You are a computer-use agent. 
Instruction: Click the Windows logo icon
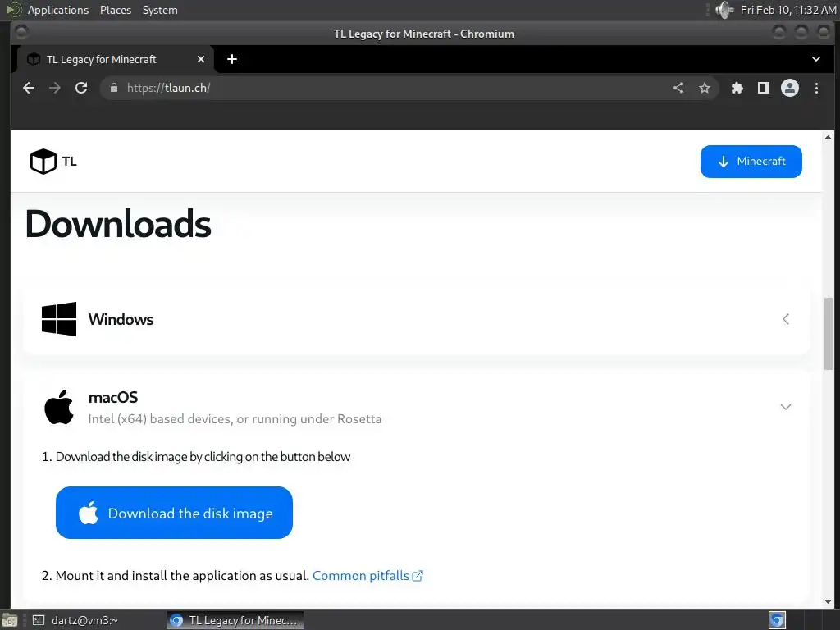pyautogui.click(x=59, y=319)
